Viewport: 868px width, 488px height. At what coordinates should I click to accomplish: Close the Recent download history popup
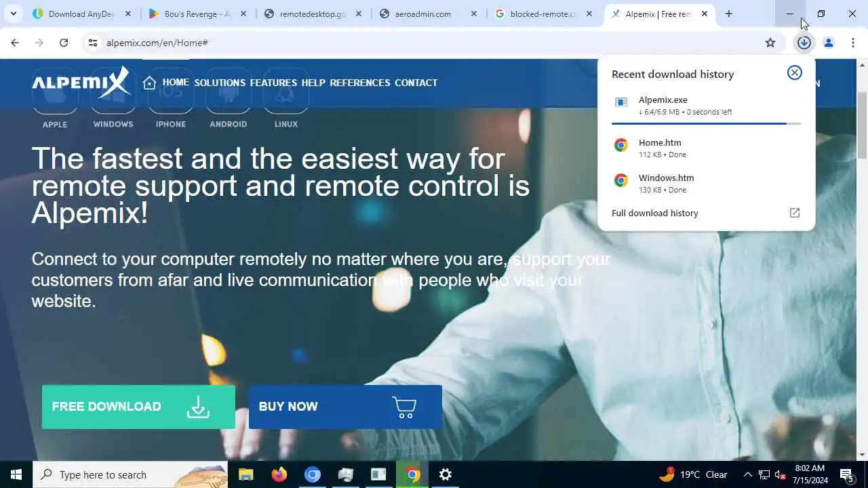point(795,73)
